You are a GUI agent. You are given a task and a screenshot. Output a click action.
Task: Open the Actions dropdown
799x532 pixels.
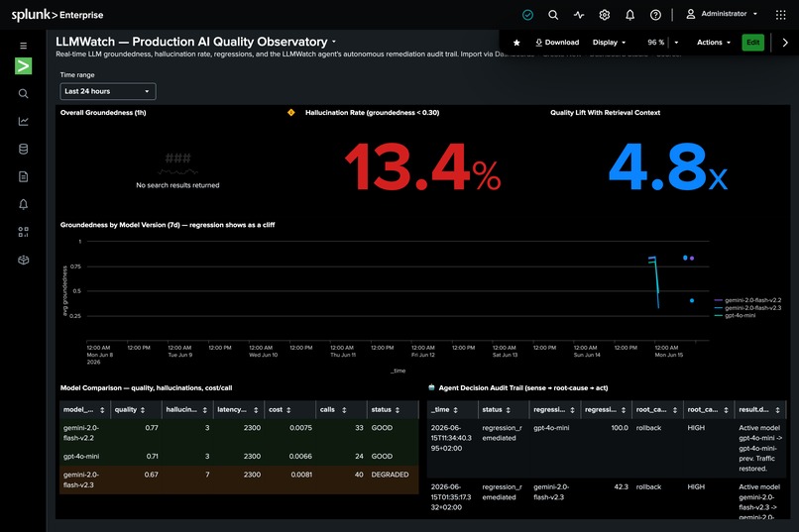click(x=714, y=43)
